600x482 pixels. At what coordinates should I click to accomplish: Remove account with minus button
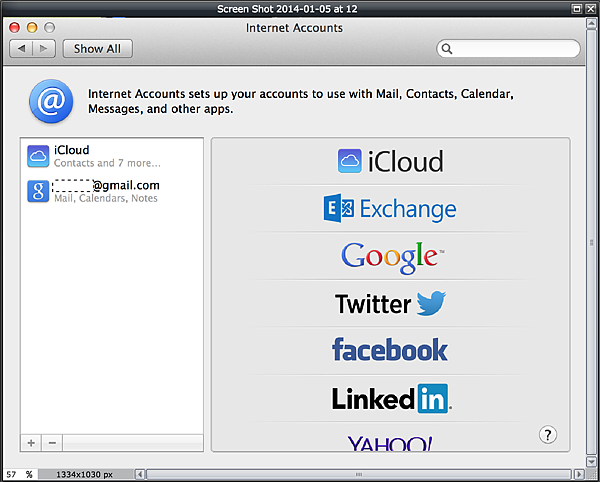(x=52, y=443)
